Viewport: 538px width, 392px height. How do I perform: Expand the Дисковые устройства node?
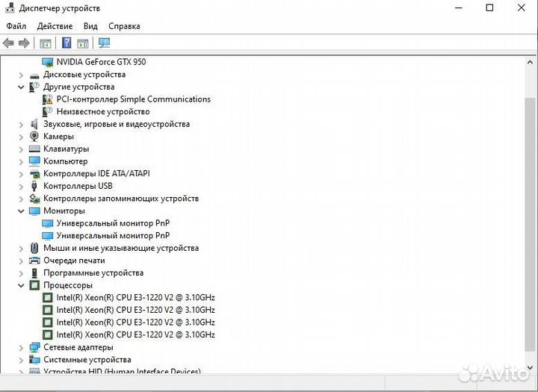coord(21,75)
